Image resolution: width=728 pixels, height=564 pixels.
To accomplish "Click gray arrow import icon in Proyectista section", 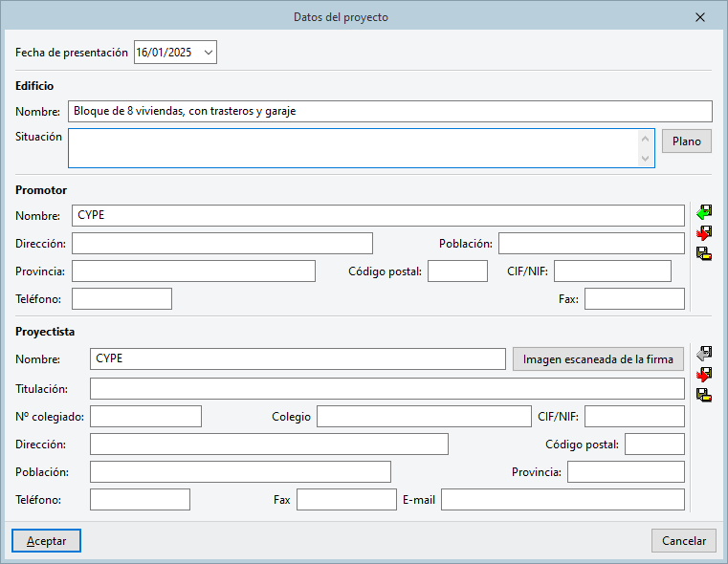I will point(704,353).
